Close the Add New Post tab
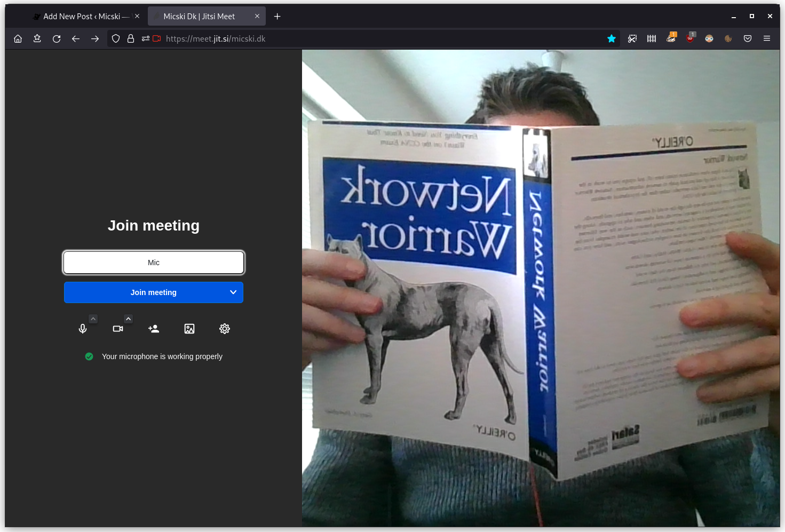785x532 pixels. 137,16
